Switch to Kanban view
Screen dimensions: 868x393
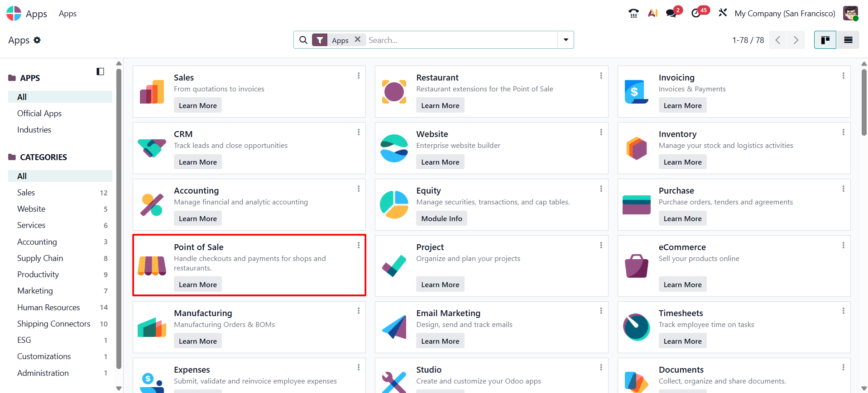(825, 40)
